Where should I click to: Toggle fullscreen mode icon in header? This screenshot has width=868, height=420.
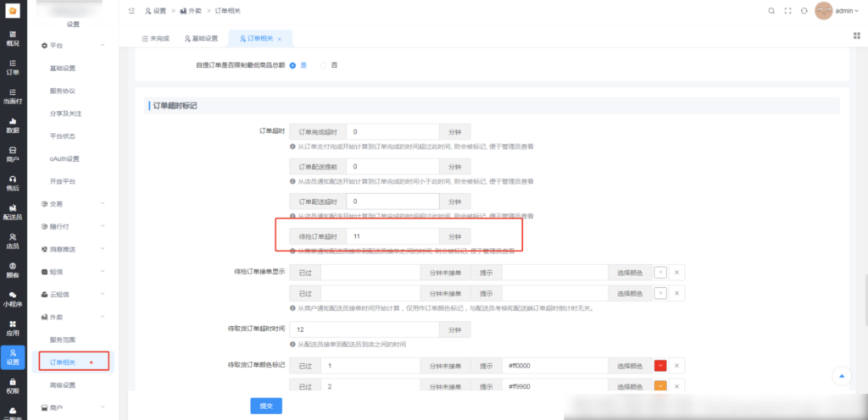coord(787,10)
